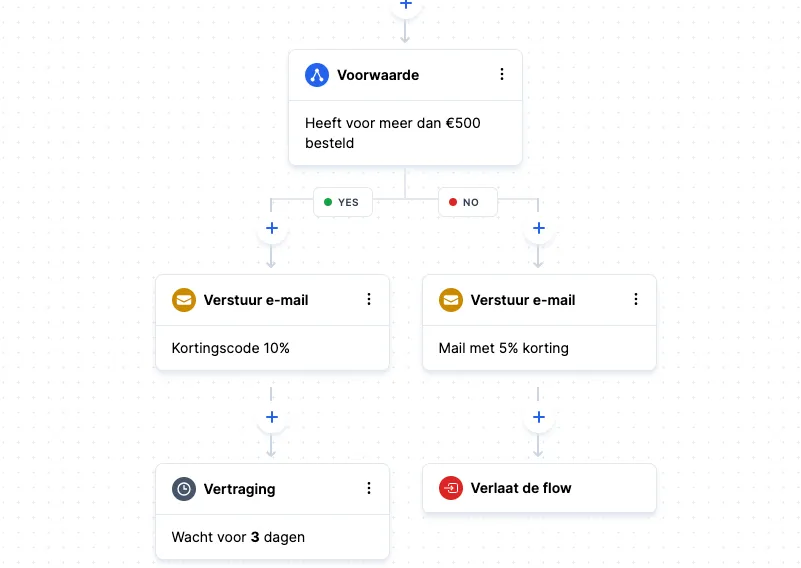This screenshot has width=801, height=568.
Task: Select the NO branch label
Action: click(x=467, y=202)
